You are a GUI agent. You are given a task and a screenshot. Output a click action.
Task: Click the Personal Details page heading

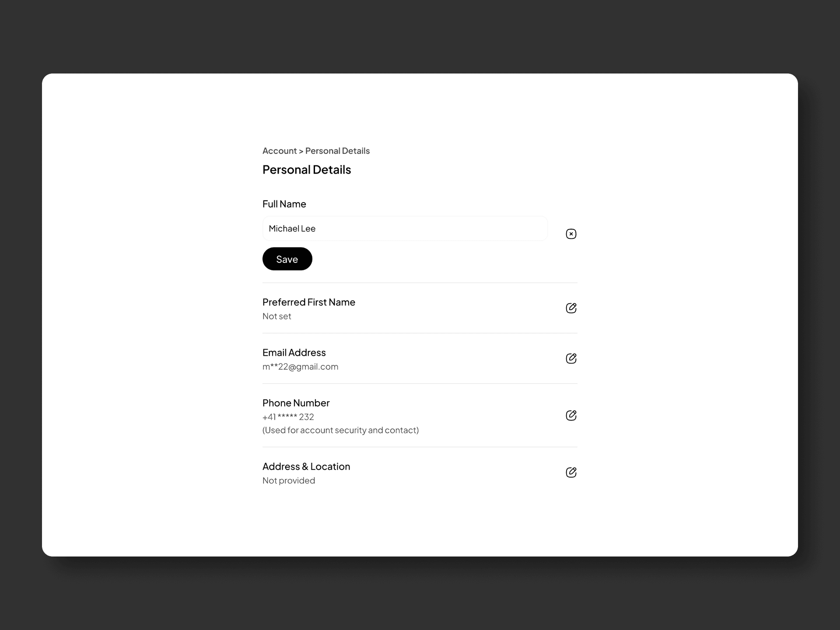307,170
